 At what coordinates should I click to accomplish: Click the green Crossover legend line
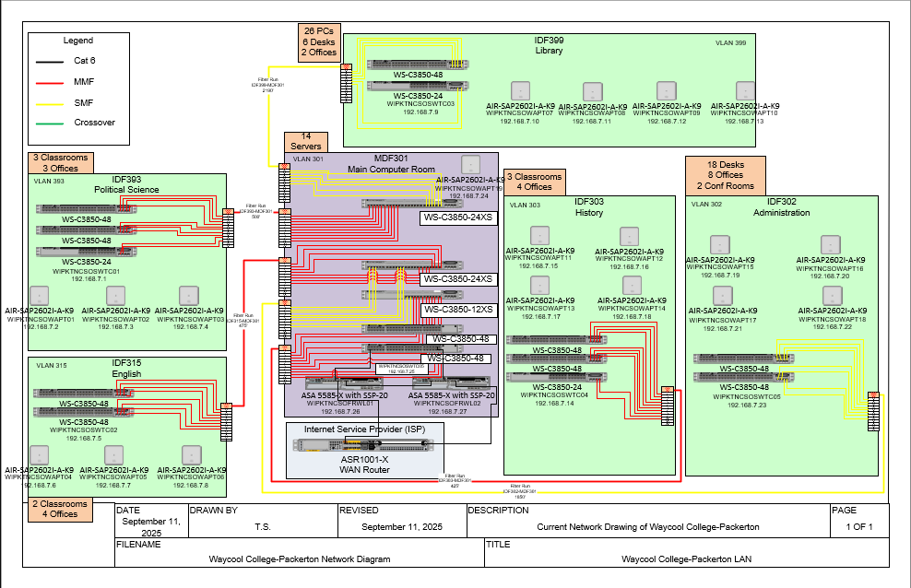tap(50, 123)
